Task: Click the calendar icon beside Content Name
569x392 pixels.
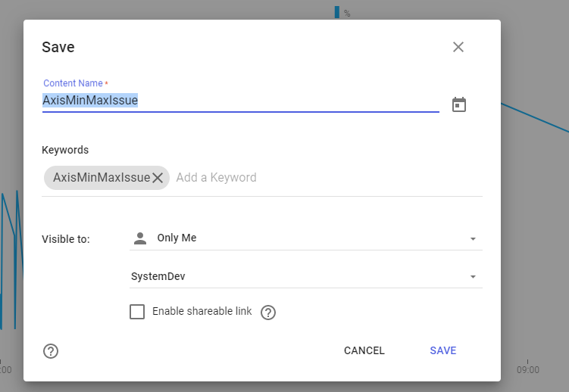Action: pos(459,104)
